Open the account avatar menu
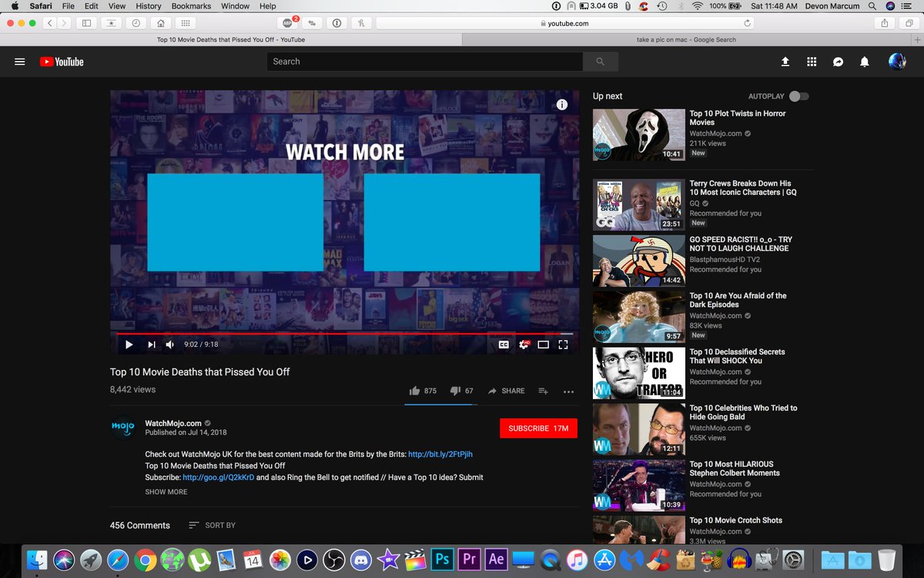 pyautogui.click(x=897, y=62)
